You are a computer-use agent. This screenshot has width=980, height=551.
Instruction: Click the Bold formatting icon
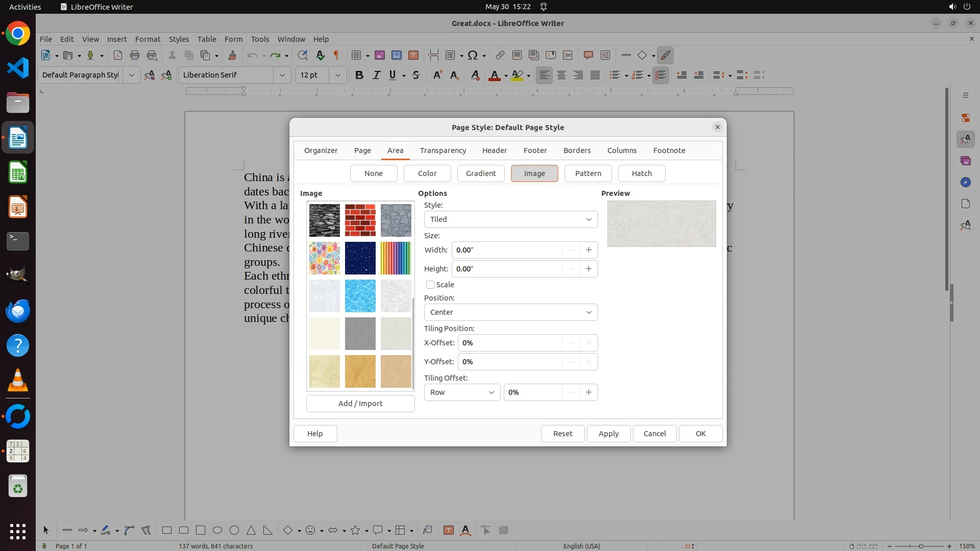pos(359,75)
